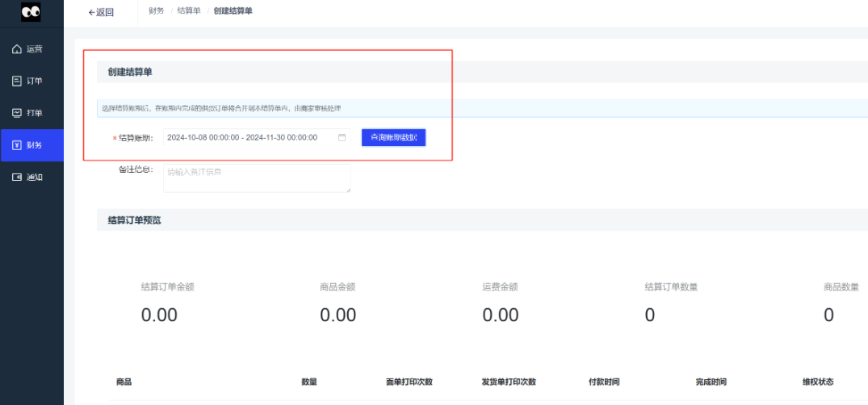Click the googly-eyes logo in the sidebar
This screenshot has height=405, width=868.
click(31, 12)
